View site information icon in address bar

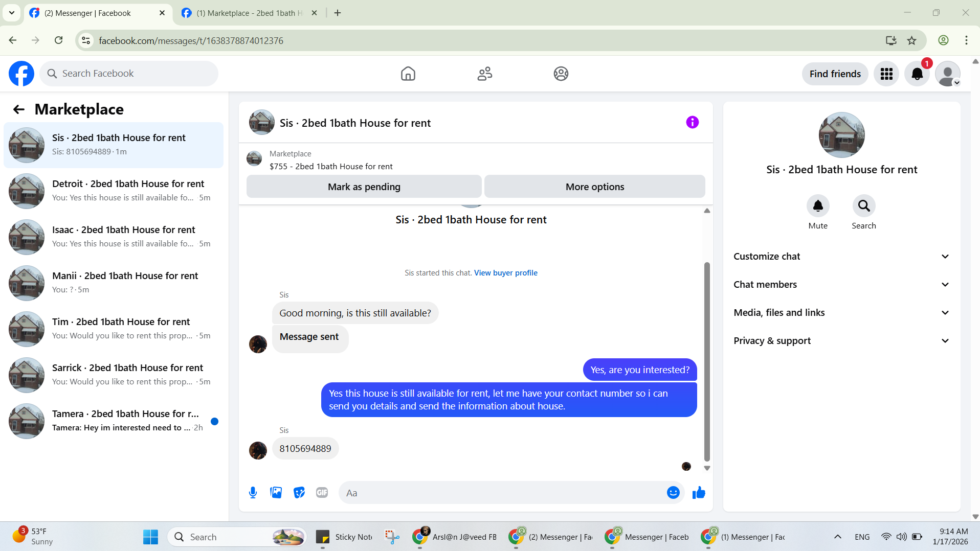pyautogui.click(x=86, y=40)
